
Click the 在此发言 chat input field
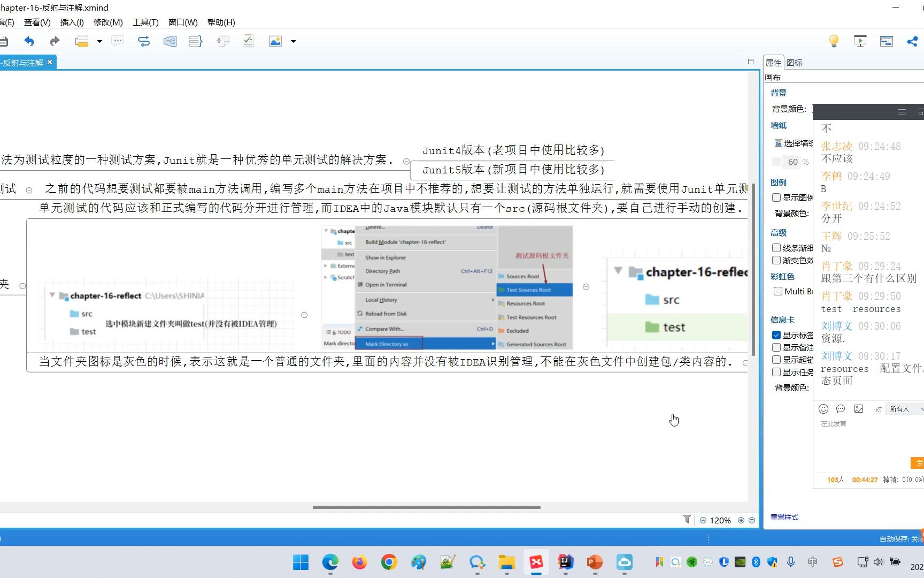tap(868, 436)
